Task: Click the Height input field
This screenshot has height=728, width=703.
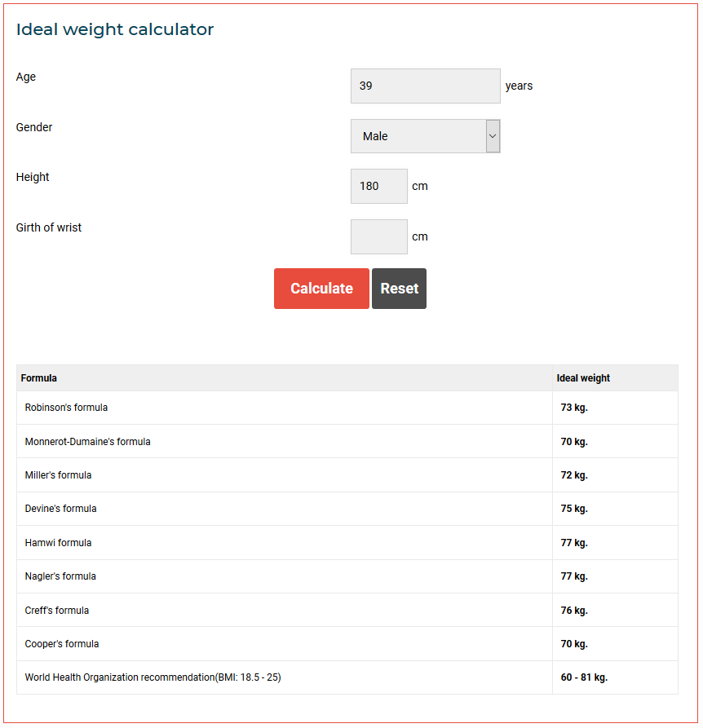Action: tap(378, 186)
